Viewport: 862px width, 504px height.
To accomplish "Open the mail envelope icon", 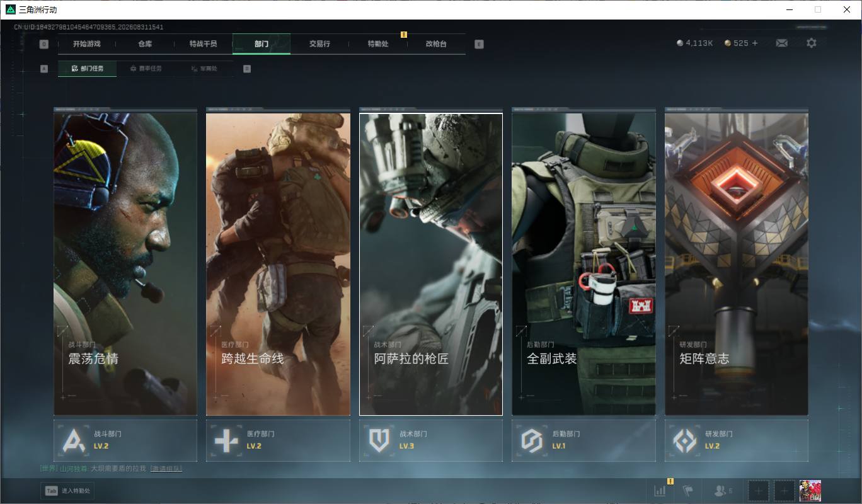I will 781,43.
